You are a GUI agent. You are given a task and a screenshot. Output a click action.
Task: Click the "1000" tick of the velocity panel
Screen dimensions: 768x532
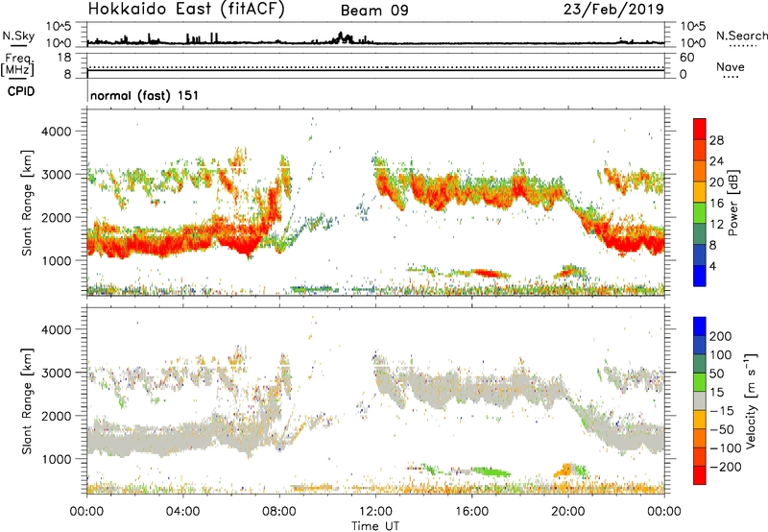click(x=57, y=459)
